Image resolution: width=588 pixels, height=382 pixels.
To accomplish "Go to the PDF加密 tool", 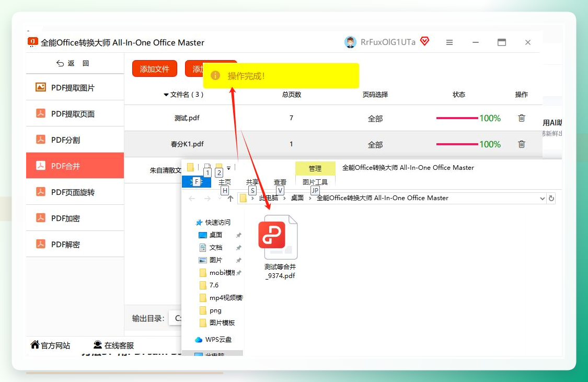I will point(75,218).
